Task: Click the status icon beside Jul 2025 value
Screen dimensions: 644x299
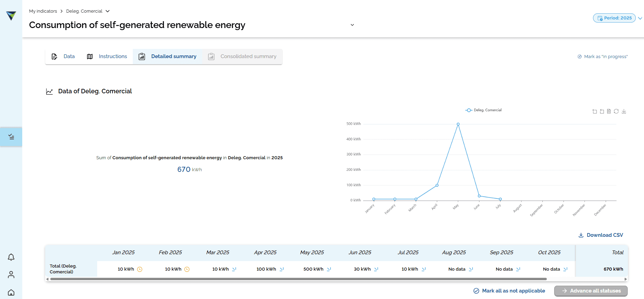Action: (424, 269)
